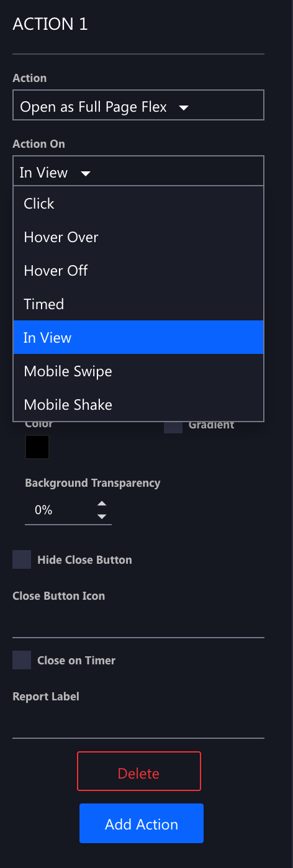The width and height of the screenshot is (293, 868).
Task: Select the Timed trigger option
Action: tap(138, 304)
